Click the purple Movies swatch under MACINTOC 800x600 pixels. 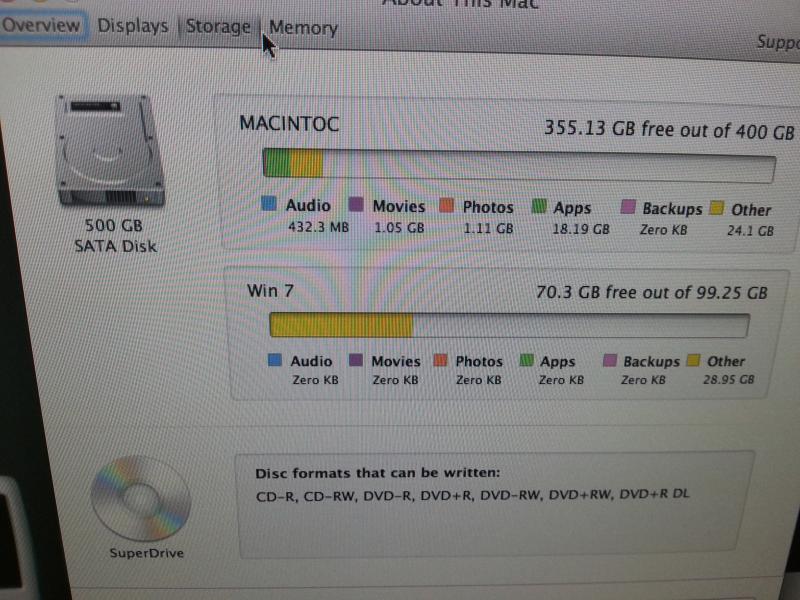[x=355, y=206]
